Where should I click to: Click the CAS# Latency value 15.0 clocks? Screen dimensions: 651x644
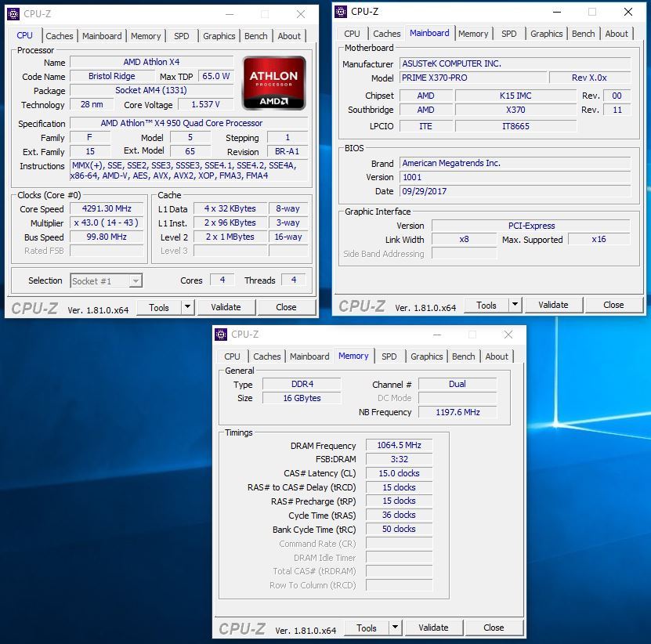(399, 473)
